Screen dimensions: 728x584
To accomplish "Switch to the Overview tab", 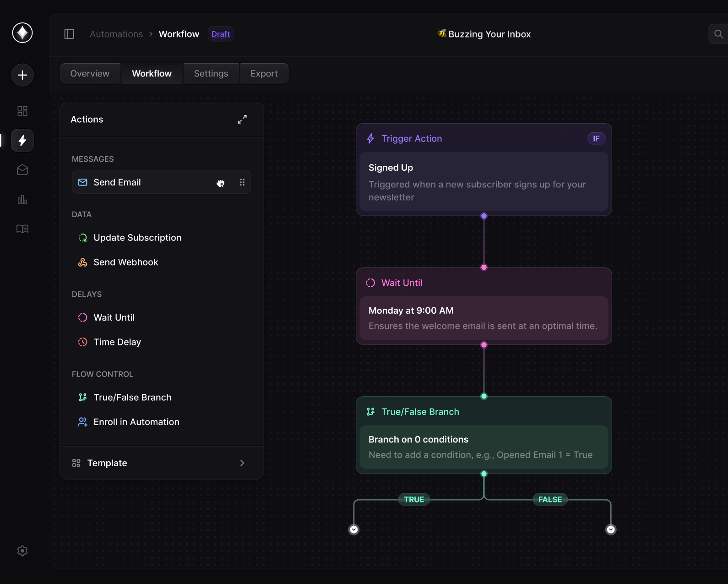I will click(90, 74).
